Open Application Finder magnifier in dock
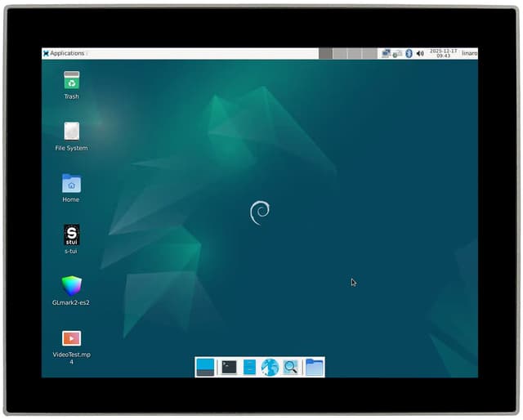This screenshot has height=420, width=523. [x=290, y=367]
